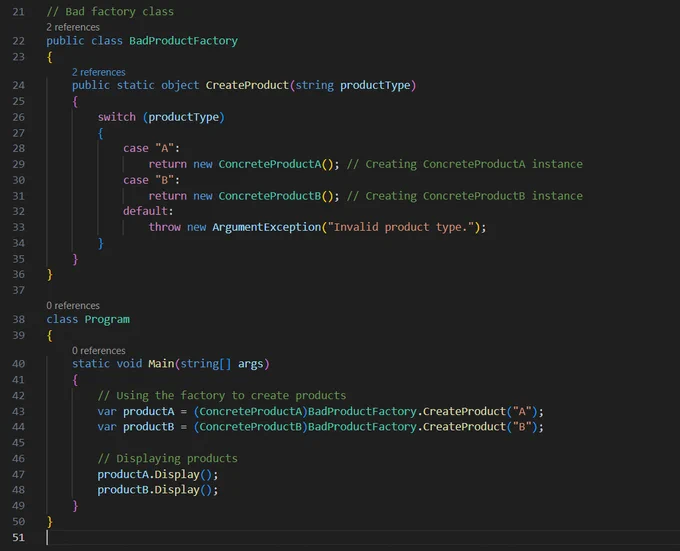This screenshot has width=680, height=551.
Task: Click the (ConcreteProductA) cast on line 43
Action: (x=250, y=411)
